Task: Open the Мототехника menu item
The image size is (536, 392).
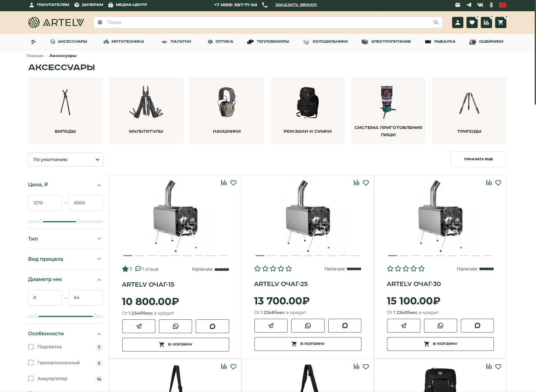Action: tap(124, 41)
